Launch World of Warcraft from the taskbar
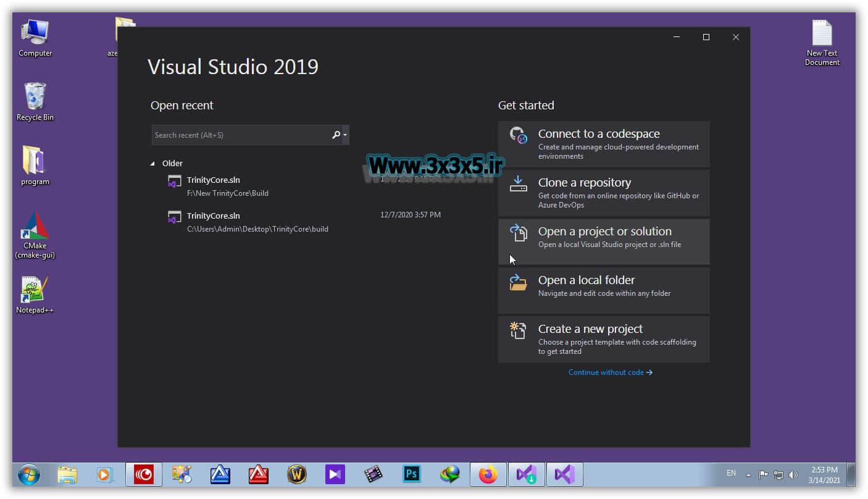 tap(297, 474)
